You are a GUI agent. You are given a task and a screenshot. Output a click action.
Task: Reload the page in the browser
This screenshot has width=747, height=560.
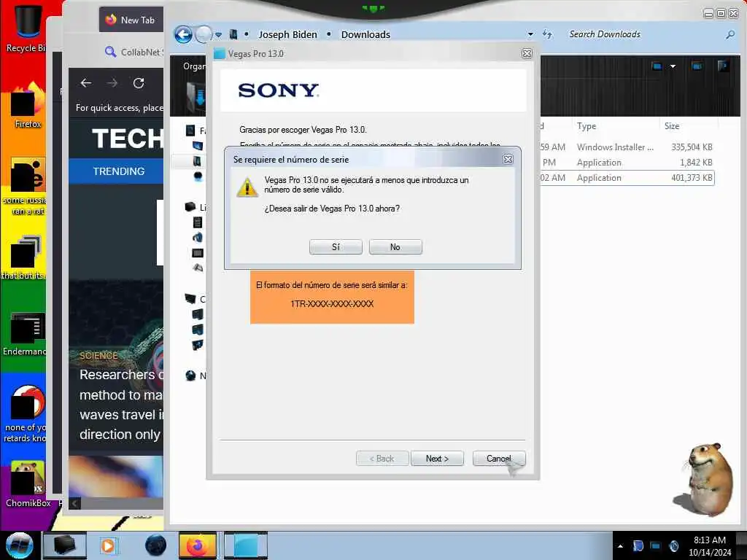pos(139,83)
